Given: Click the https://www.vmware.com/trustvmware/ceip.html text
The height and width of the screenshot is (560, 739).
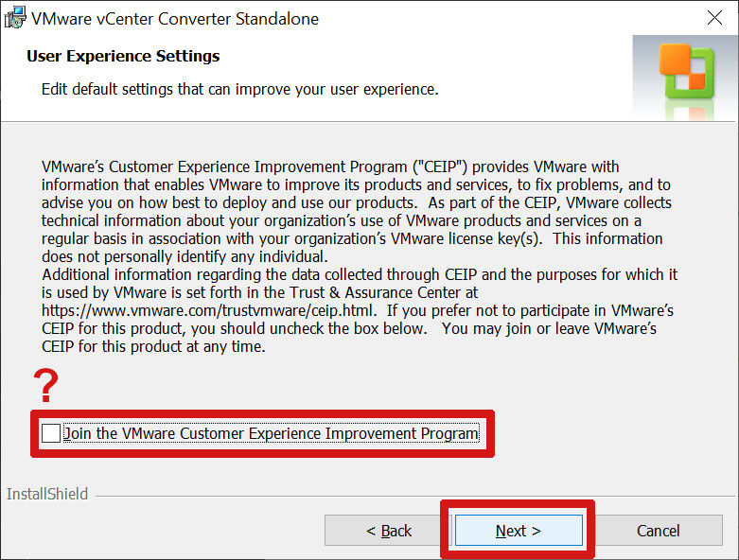Looking at the screenshot, I should point(208,311).
